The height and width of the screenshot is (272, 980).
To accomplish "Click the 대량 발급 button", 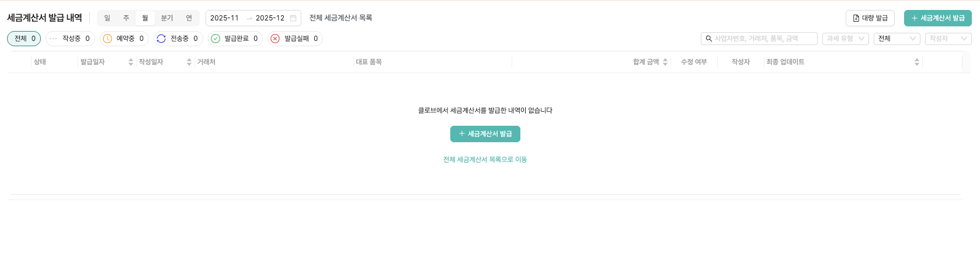I will click(870, 18).
